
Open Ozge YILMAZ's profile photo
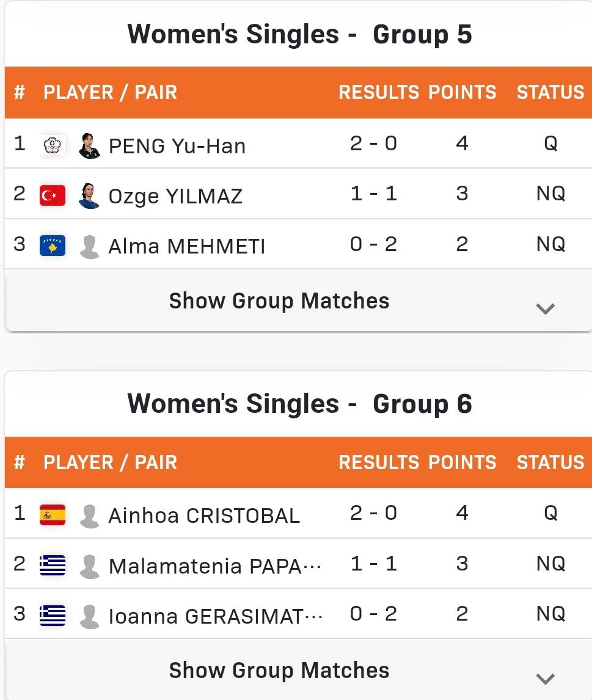pos(89,195)
